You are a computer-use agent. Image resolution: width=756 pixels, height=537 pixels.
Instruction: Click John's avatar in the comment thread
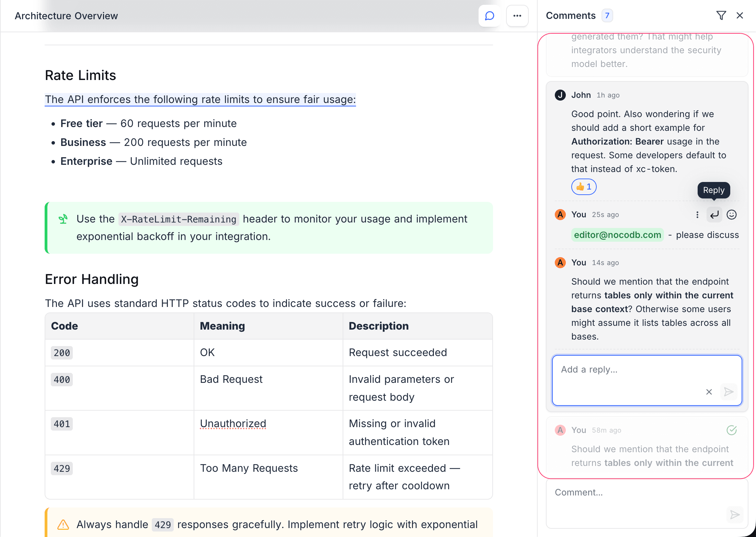point(560,95)
